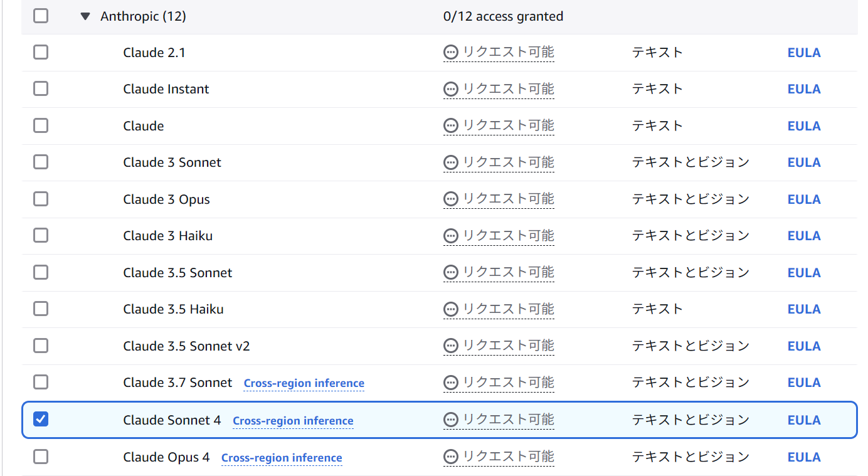View the EULA for Claude Opus 4
This screenshot has height=476, width=868.
[804, 457]
